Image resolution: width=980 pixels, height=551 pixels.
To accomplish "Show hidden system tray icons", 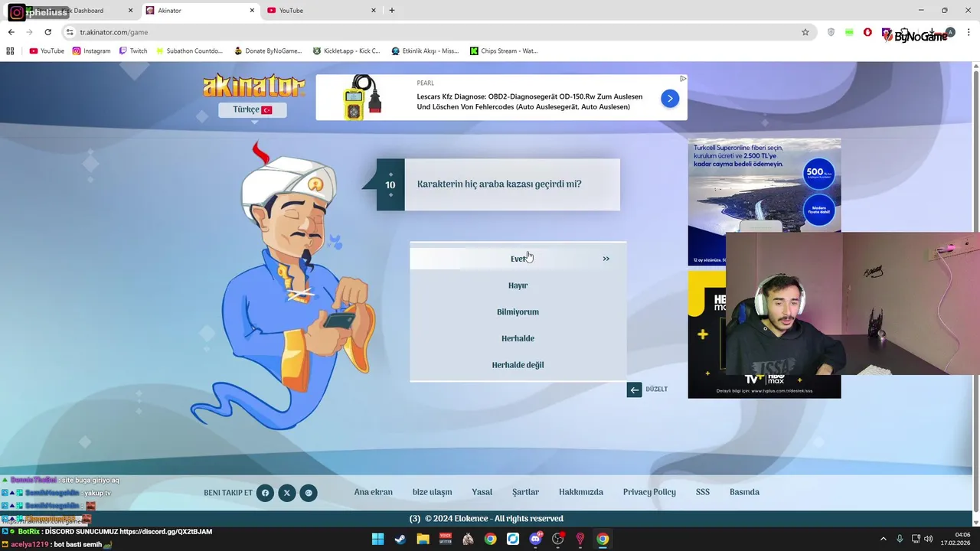I will pos(883,539).
